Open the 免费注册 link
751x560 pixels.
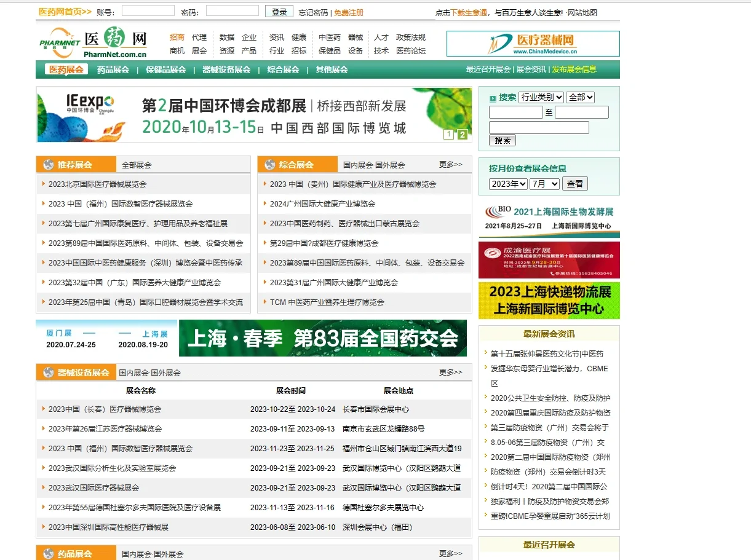coord(348,12)
